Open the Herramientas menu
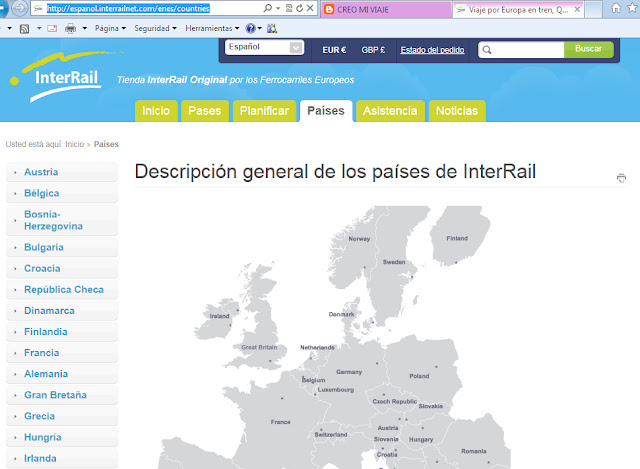 click(212, 29)
